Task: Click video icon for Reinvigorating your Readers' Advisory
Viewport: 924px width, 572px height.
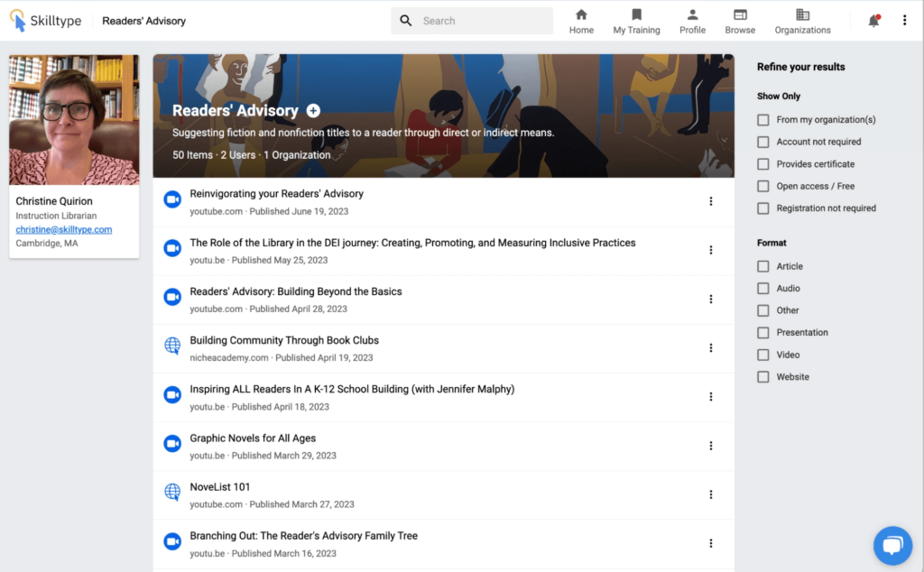Action: pyautogui.click(x=172, y=200)
